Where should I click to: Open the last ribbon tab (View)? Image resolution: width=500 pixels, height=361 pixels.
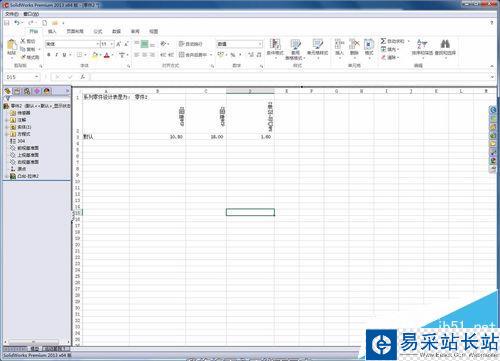(153, 31)
